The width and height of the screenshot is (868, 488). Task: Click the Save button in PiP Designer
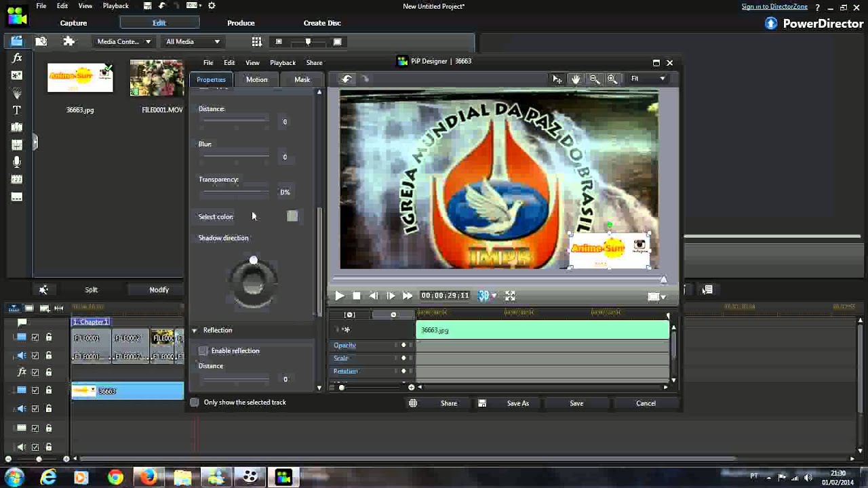click(576, 403)
